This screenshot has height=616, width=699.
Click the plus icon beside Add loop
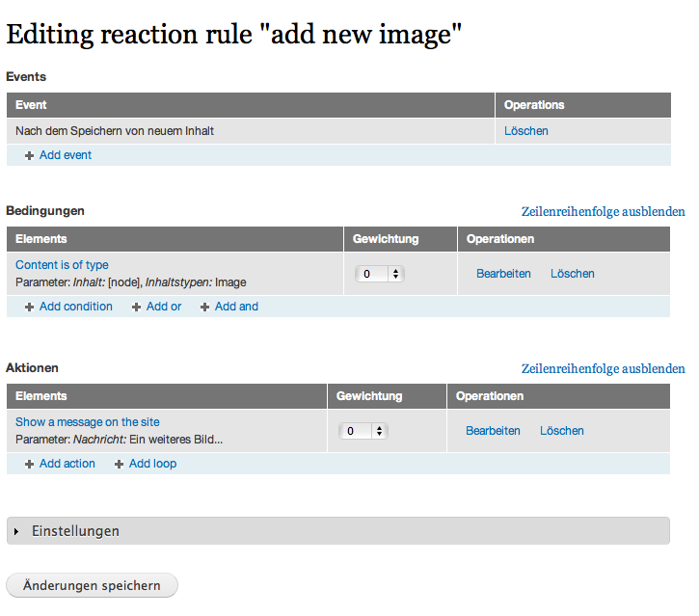click(x=120, y=465)
